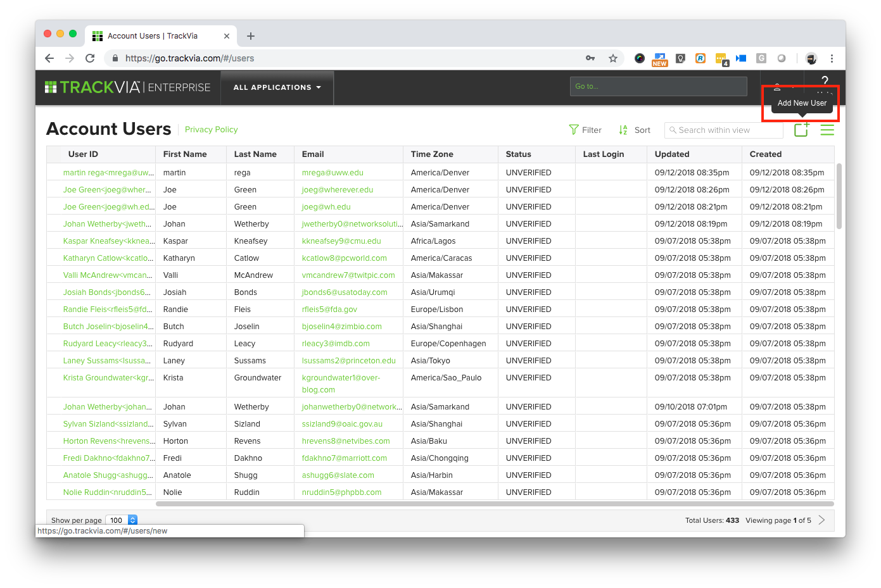Click Total Users: 433 text
Image resolution: width=881 pixels, height=588 pixels.
[x=712, y=520]
